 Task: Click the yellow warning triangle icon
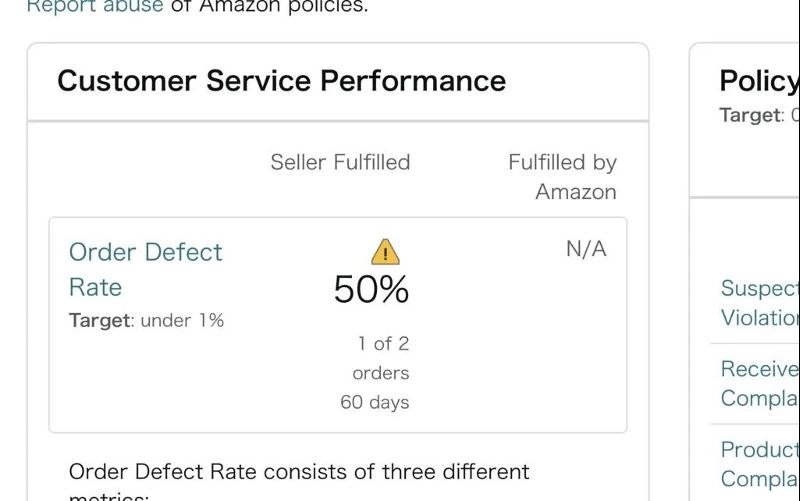385,252
